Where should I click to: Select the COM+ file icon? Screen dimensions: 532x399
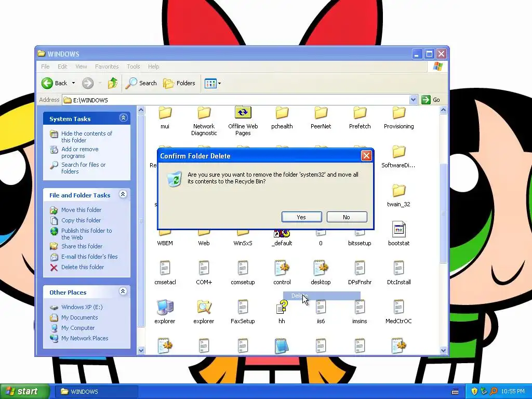pos(204,268)
